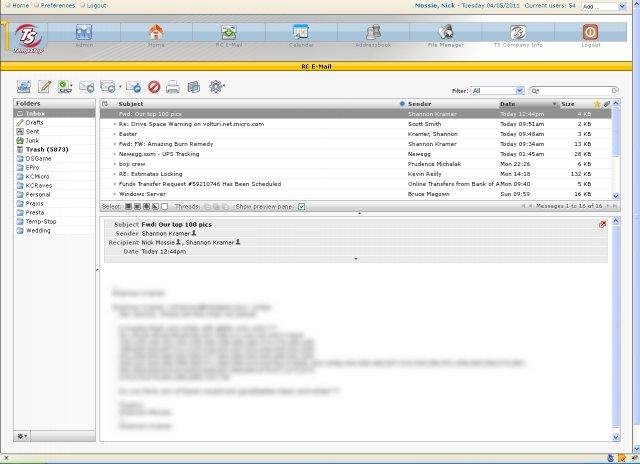This screenshot has height=464, width=640.
Task: Sort the list by Size column
Action: pyautogui.click(x=568, y=104)
